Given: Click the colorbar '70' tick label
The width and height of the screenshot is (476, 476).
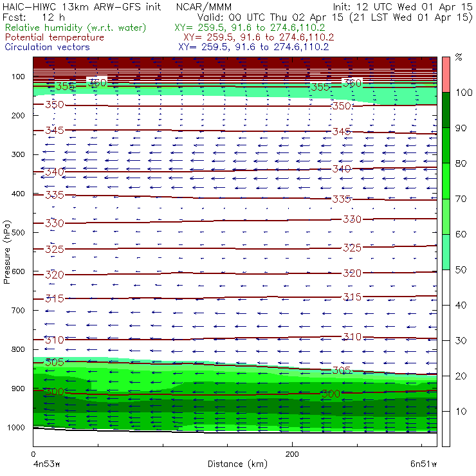Looking at the screenshot, I should coord(461,199).
